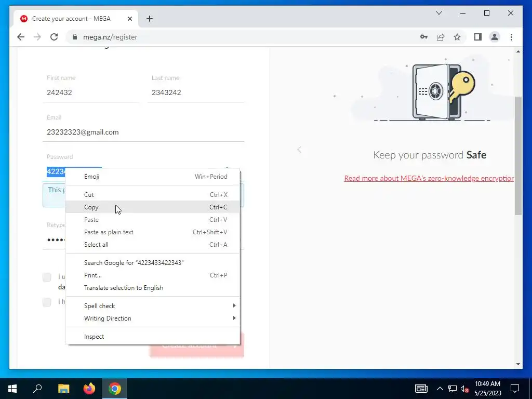Open the saved passwords key icon
Viewport: 532px width, 399px height.
pos(424,37)
